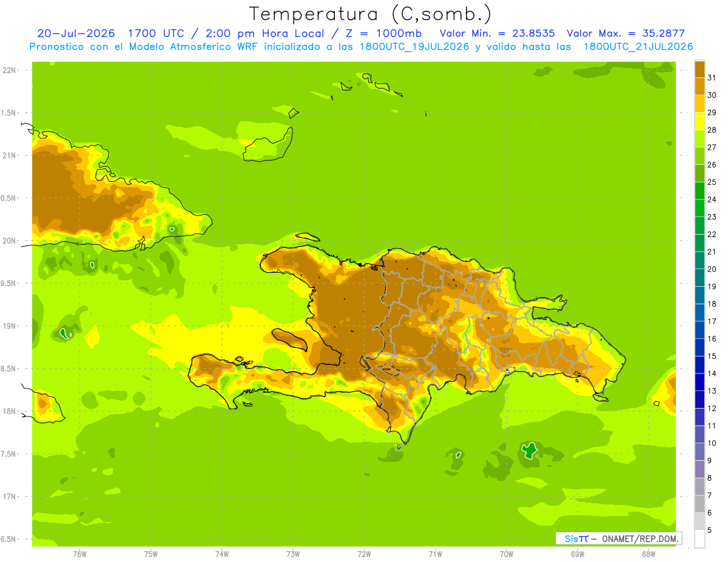The width and height of the screenshot is (728, 562).
Task: Click the "17N" latitude axis label
Action: point(10,497)
